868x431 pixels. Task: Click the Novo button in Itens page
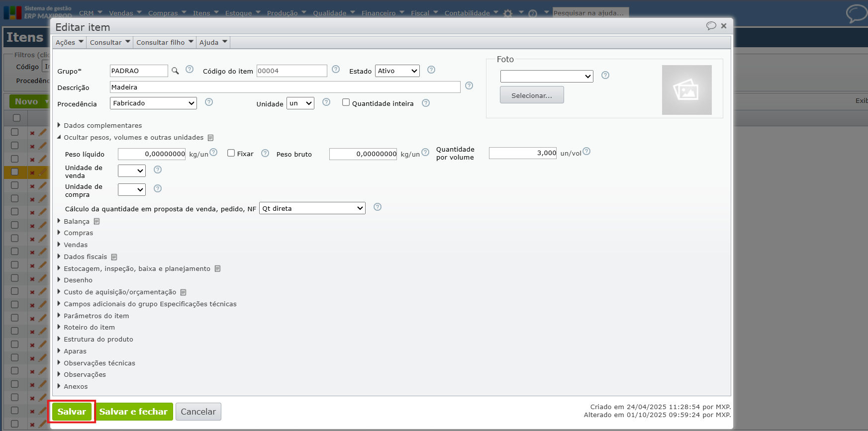[29, 101]
